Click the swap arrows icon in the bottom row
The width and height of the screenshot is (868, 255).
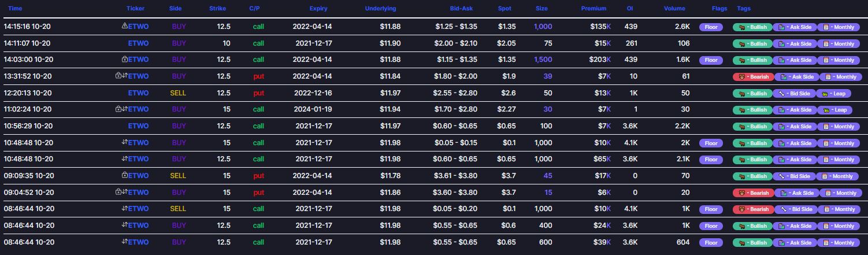point(124,242)
